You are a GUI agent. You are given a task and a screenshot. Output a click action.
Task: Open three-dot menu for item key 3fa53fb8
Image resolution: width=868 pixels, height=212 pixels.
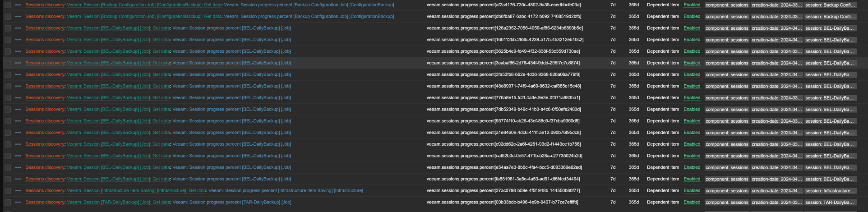tap(18, 74)
